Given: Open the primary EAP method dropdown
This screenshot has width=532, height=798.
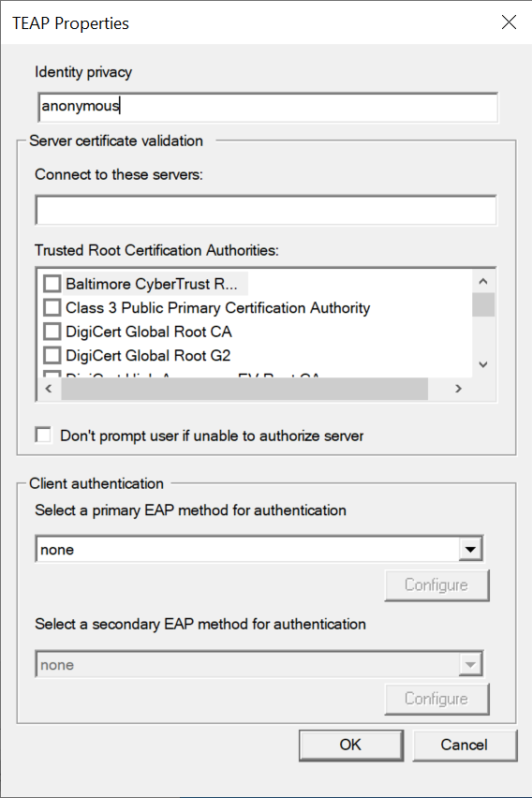Looking at the screenshot, I should tap(470, 549).
